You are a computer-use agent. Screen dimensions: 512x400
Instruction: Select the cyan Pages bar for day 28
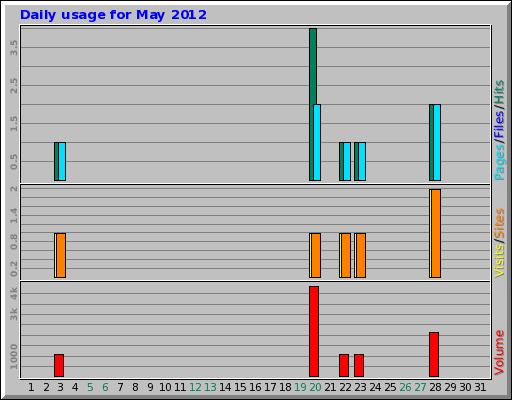pos(437,143)
